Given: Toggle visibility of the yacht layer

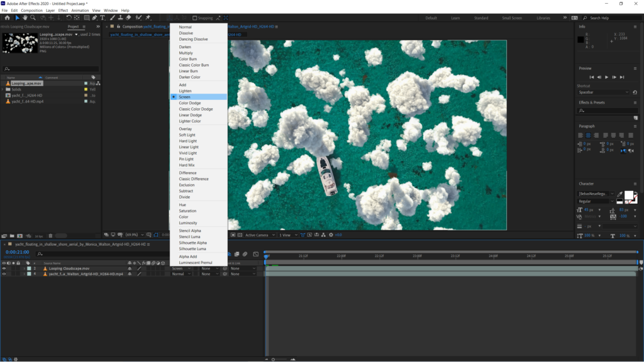Looking at the screenshot, I should tap(4, 274).
